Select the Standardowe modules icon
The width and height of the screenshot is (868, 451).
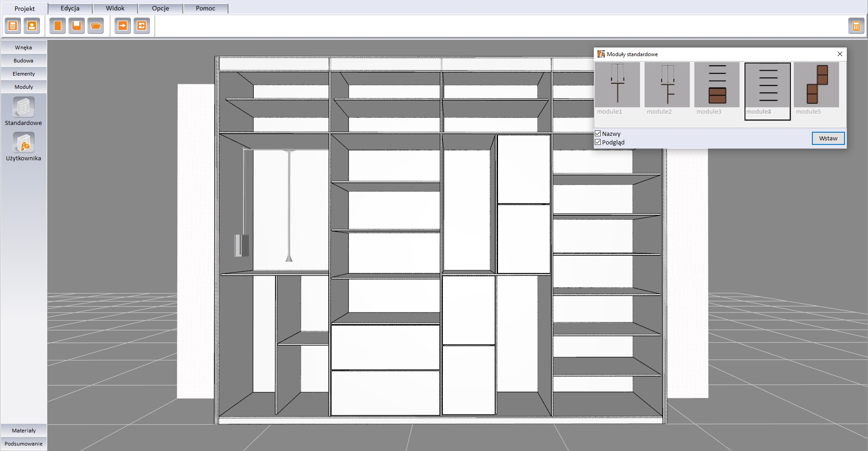(24, 107)
